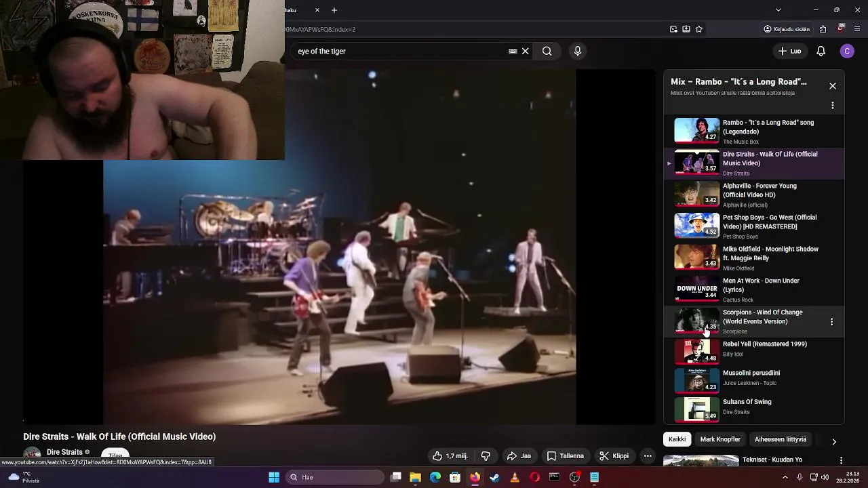Viewport: 868px width, 488px height.
Task: Run the YouTube search magnifier button
Action: (547, 51)
